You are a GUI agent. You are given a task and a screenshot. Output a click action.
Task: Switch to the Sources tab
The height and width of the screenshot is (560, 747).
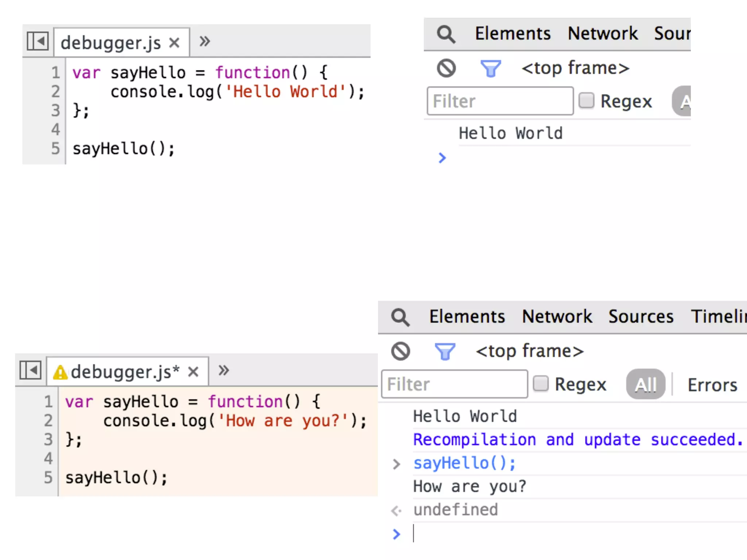[641, 316]
